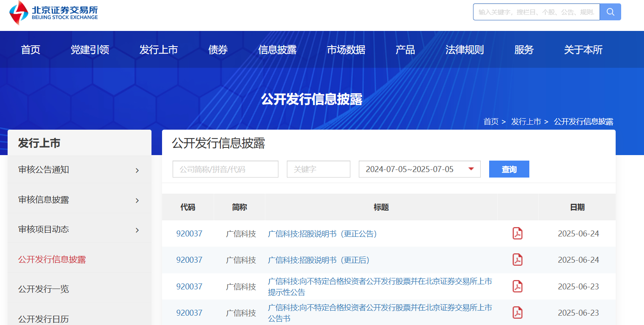
Task: Click date 2025-06-24 in 更正公告 row
Action: pos(578,233)
